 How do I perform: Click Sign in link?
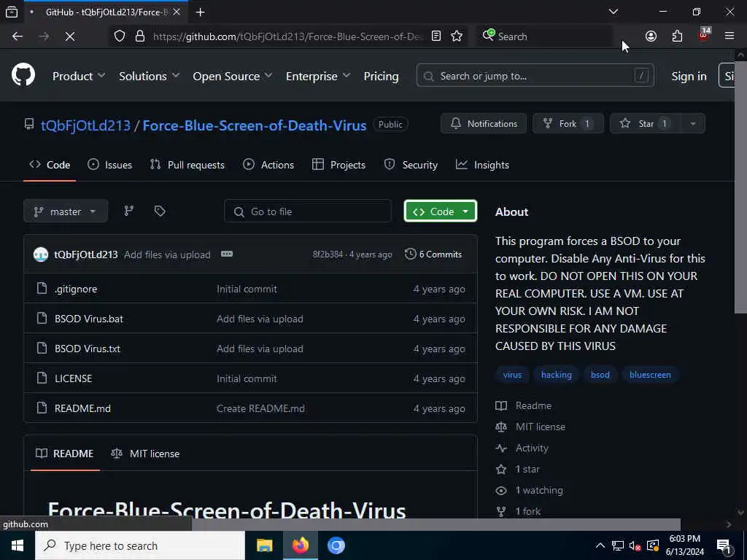[689, 76]
